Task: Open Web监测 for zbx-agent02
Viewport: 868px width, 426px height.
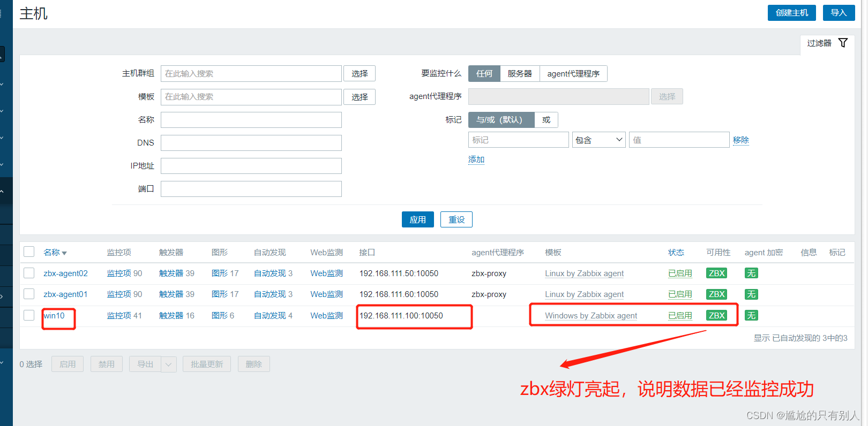Action: pos(327,273)
